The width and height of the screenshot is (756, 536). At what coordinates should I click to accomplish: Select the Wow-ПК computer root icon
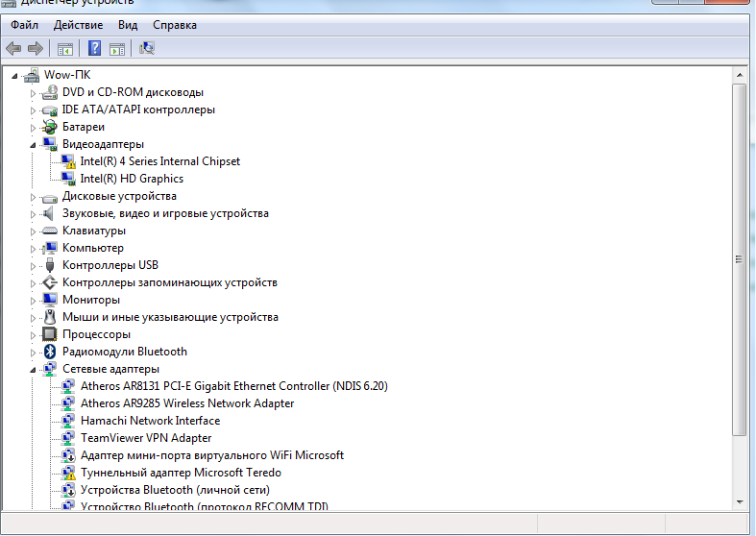pos(32,75)
